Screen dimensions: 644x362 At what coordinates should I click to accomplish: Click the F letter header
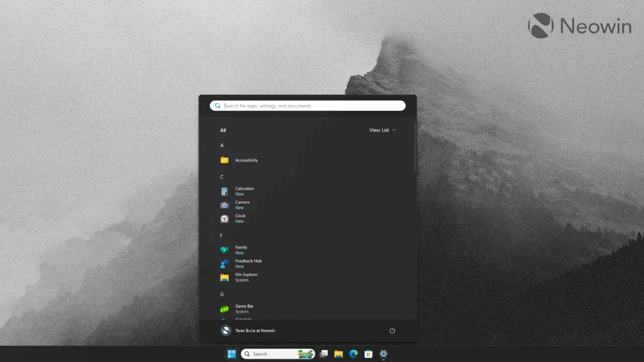click(221, 236)
